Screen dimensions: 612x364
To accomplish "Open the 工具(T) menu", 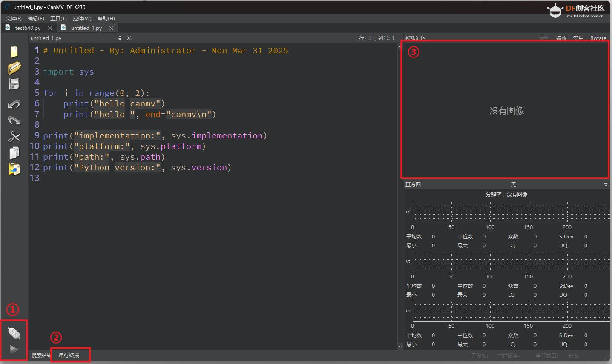I will point(58,19).
